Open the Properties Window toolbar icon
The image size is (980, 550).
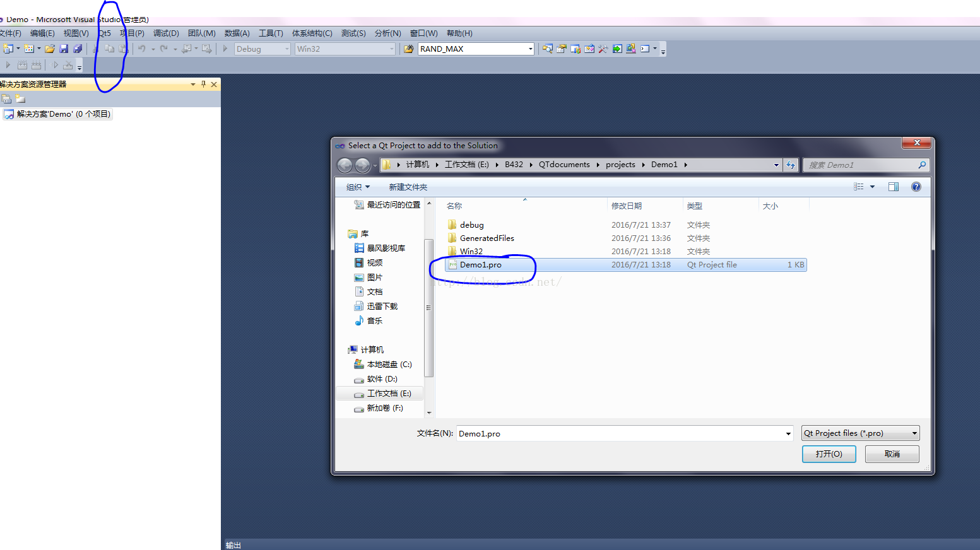click(561, 49)
